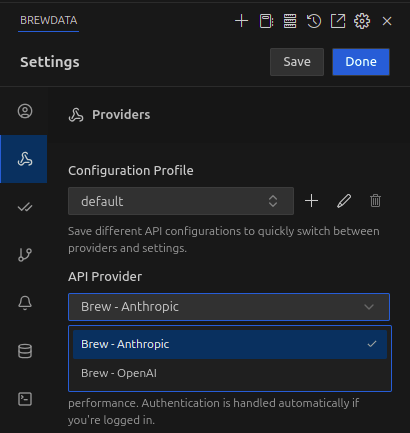This screenshot has width=410, height=433.
Task: Delete profile with the trash icon
Action: click(375, 201)
